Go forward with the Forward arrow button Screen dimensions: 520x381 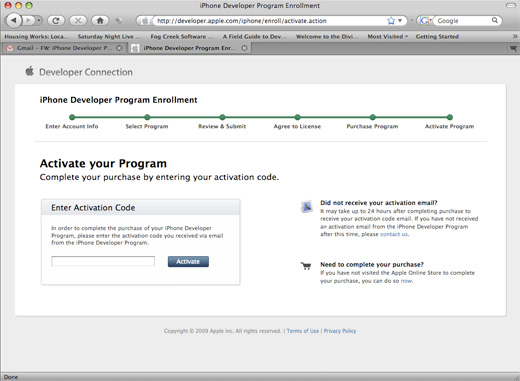[29, 21]
